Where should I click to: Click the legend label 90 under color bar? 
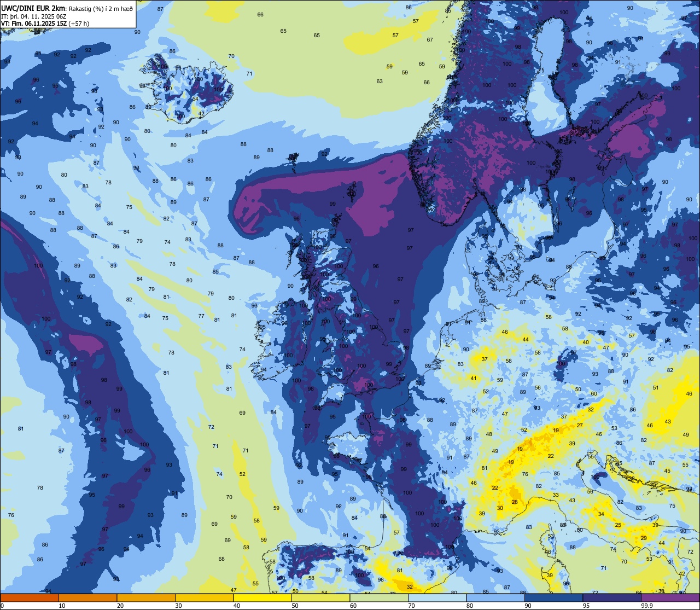pyautogui.click(x=528, y=606)
